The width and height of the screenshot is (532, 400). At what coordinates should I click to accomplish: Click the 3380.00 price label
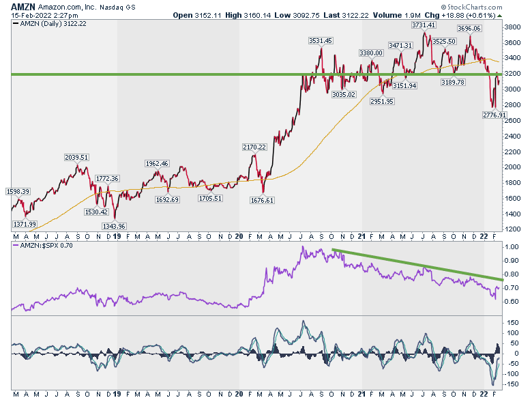pyautogui.click(x=371, y=53)
